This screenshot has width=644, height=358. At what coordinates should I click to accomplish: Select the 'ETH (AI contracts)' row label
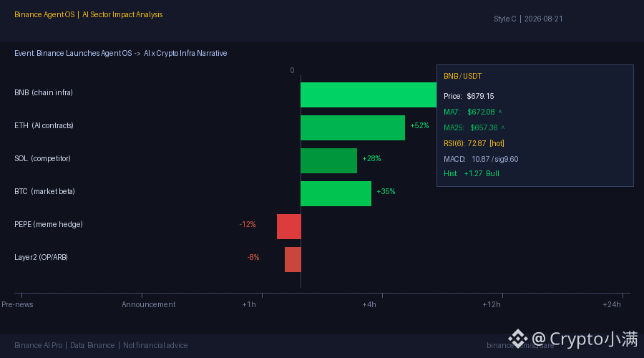(44, 125)
